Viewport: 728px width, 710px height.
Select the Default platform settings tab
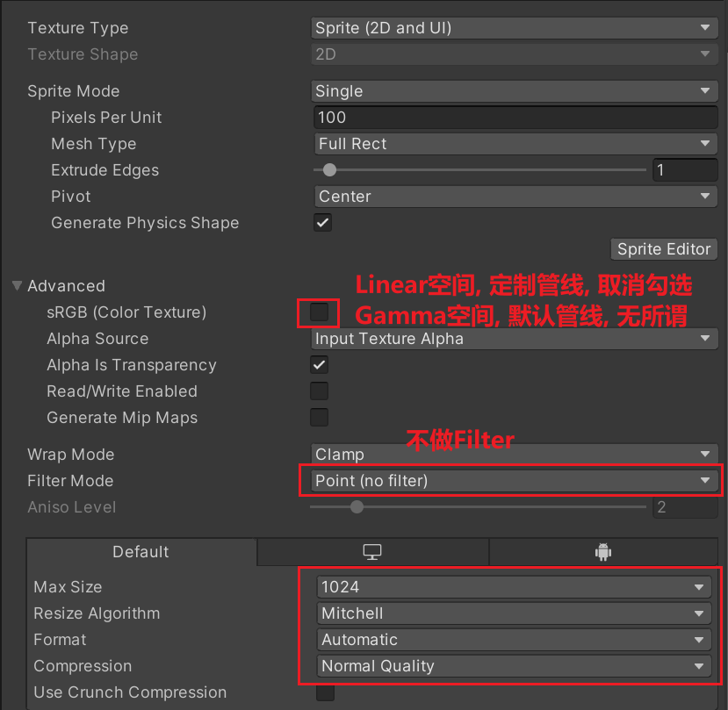click(x=141, y=552)
